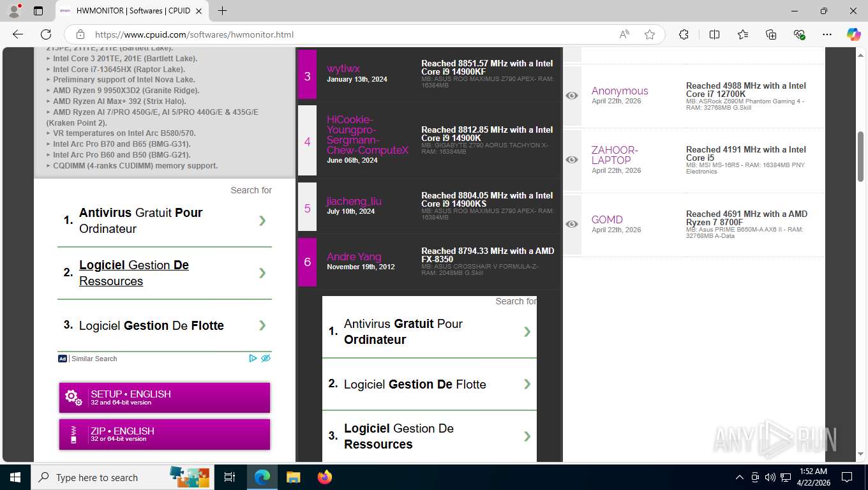Open jiacheng_liu user link
This screenshot has height=490, width=868.
pyautogui.click(x=354, y=201)
